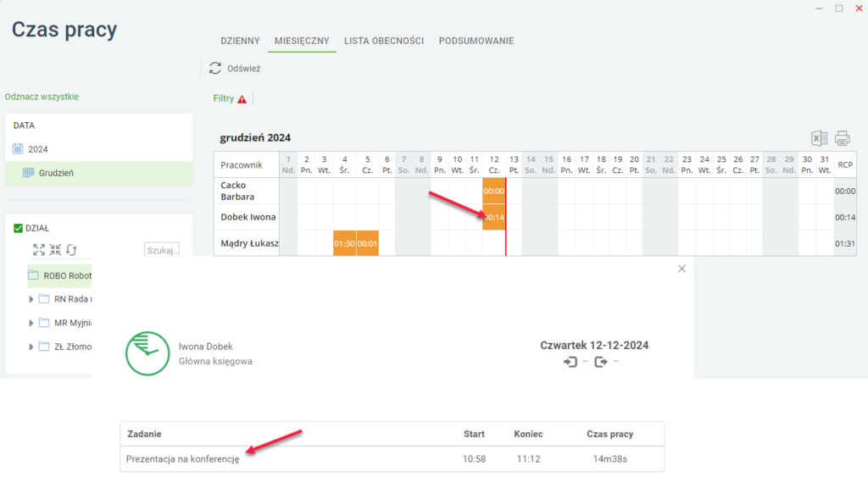Click the Mądry Łukasz employee name
The image size is (868, 483).
point(250,243)
